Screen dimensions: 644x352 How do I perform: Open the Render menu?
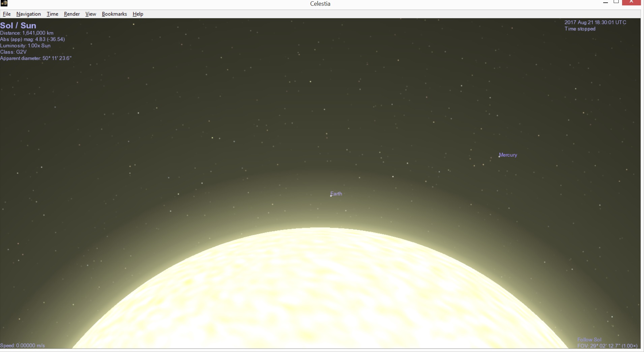(x=72, y=14)
